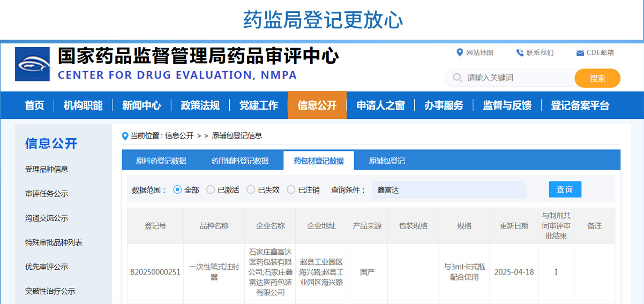The height and width of the screenshot is (304, 644).
Task: Click the 查询条件 field containing 鑫富达
Action: point(448,190)
